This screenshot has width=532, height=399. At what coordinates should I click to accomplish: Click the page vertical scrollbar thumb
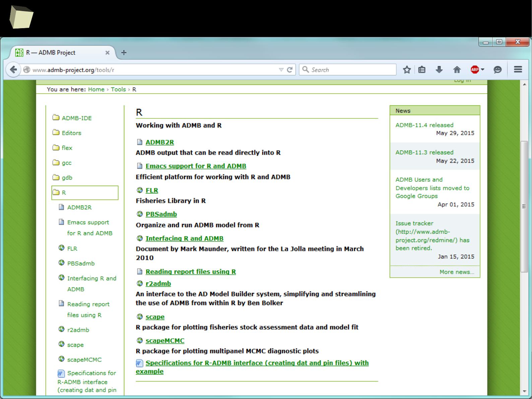coord(524,207)
